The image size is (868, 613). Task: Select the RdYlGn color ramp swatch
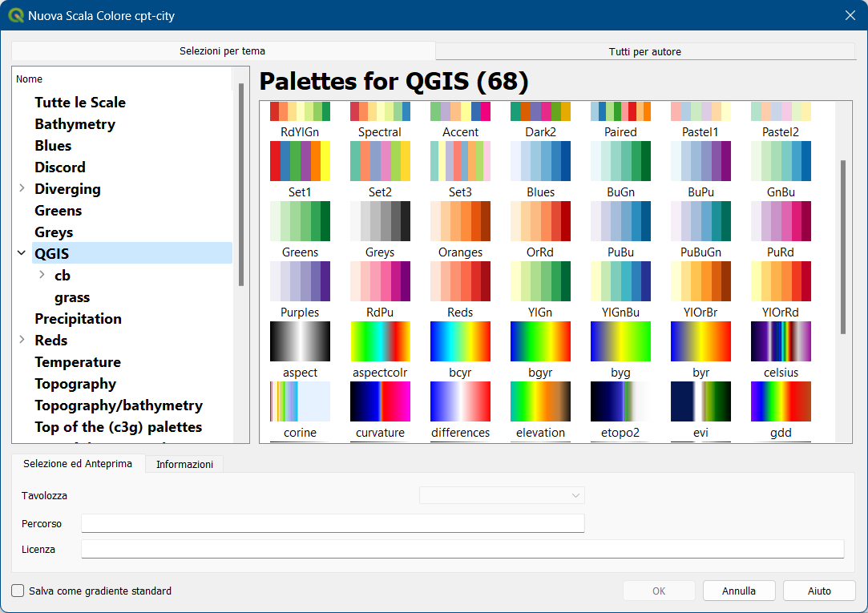[300, 111]
